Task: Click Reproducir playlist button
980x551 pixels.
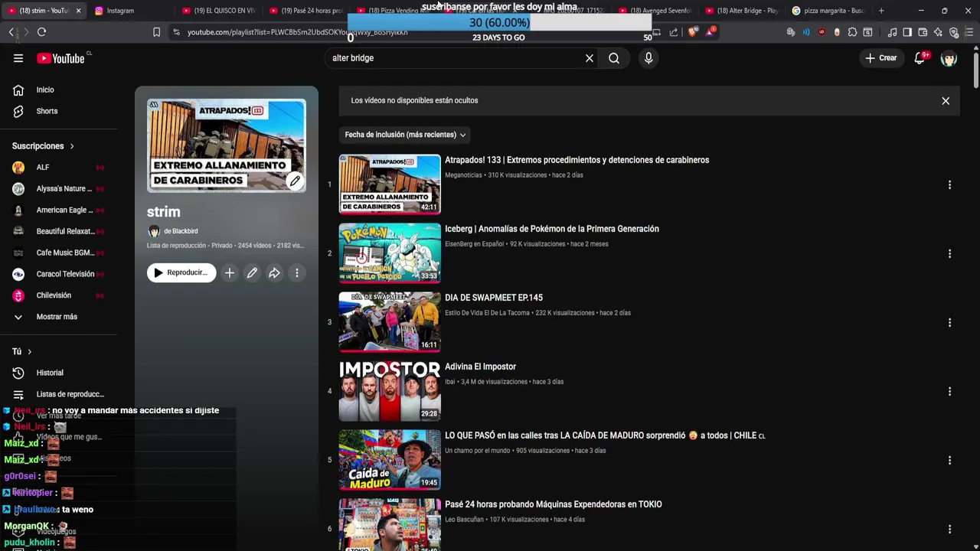Action: (181, 272)
